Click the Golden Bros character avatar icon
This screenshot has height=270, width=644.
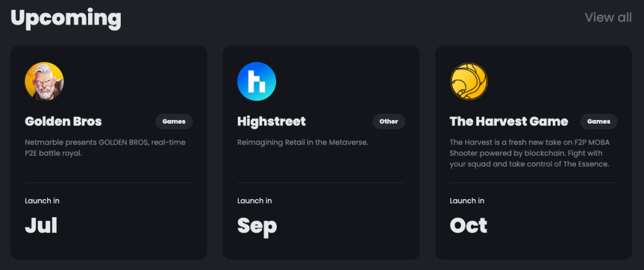[44, 82]
